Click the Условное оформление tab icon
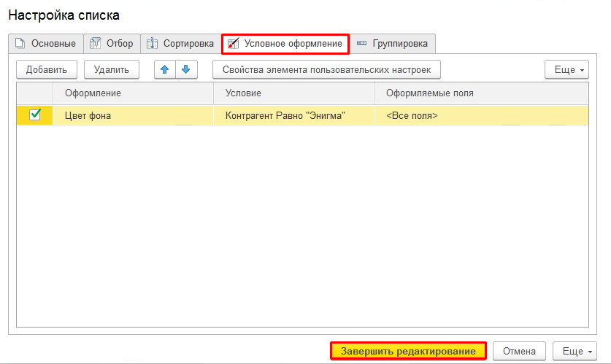The image size is (611, 364). (234, 44)
